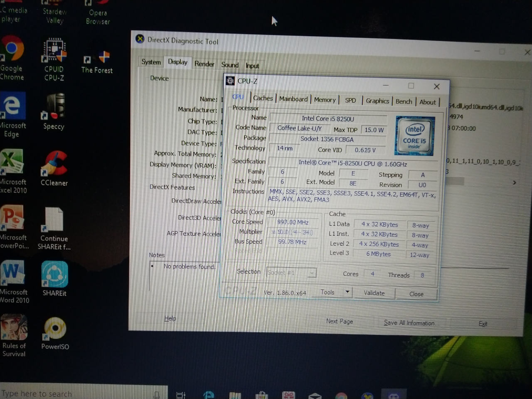This screenshot has width=532, height=399.
Task: Launch SHAREit desktop shortcut
Action: point(54,279)
